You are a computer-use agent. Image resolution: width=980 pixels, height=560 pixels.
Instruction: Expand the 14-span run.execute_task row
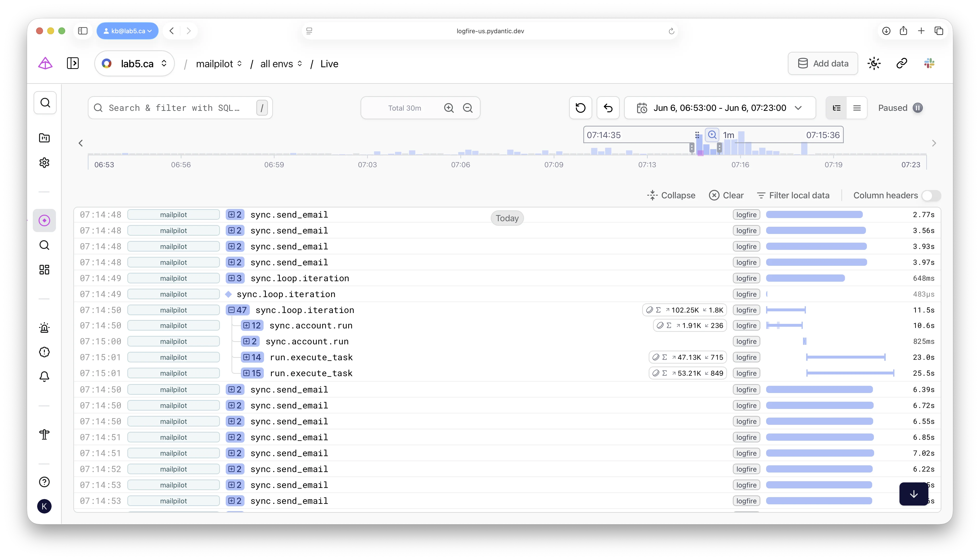[x=252, y=357]
